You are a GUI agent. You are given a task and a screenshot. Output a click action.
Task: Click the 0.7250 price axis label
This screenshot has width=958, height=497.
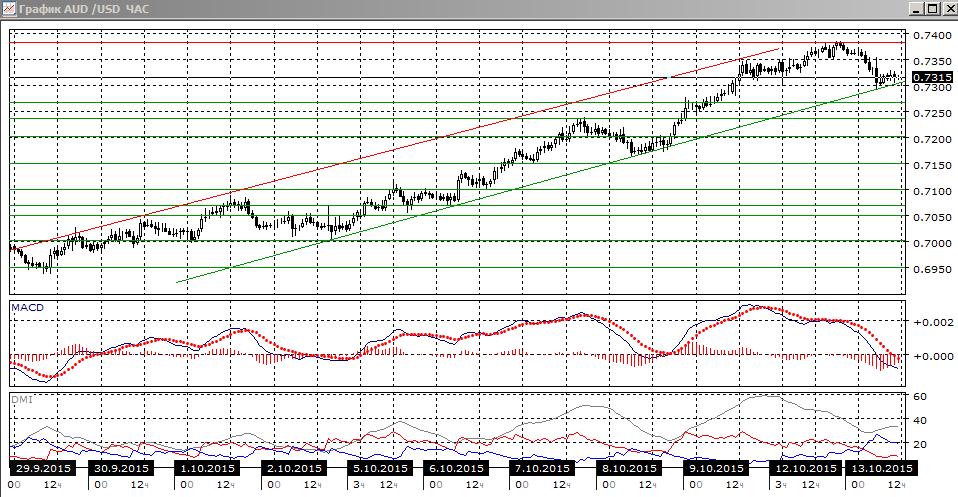[x=932, y=113]
